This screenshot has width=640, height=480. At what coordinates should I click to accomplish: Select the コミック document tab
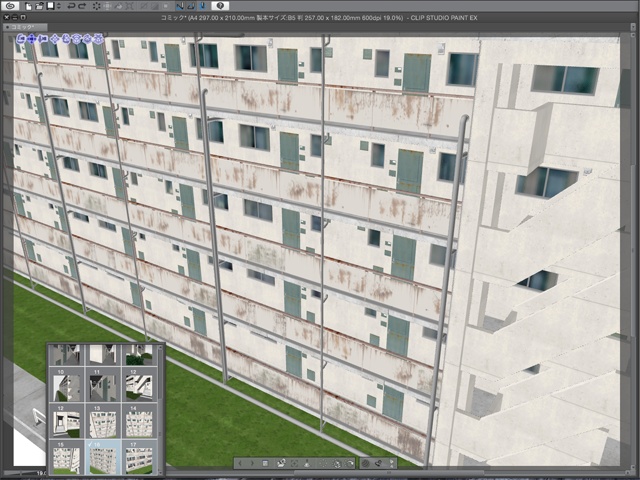[x=24, y=27]
